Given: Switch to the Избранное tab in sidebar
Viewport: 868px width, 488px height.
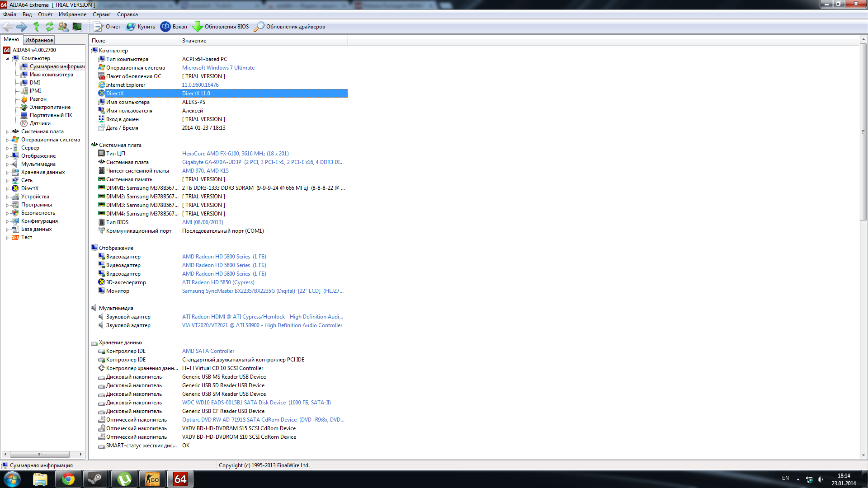Looking at the screenshot, I should coord(39,40).
